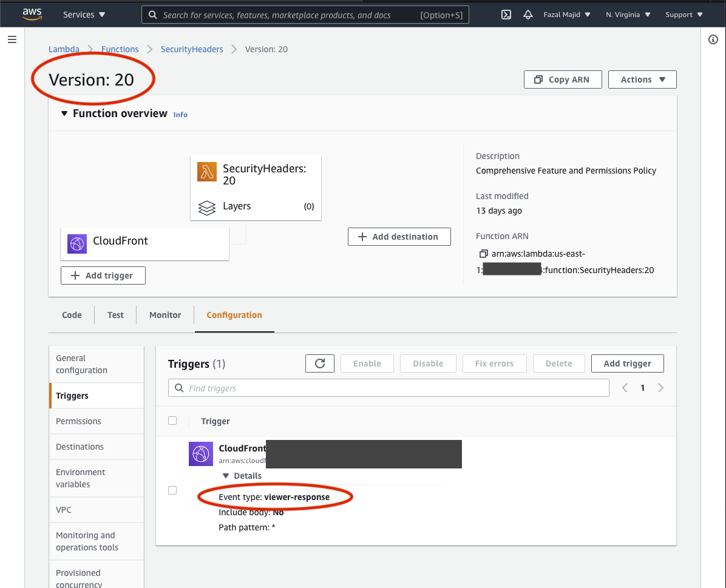Check the CloudFront trigger row checkbox
The width and height of the screenshot is (726, 588).
(172, 490)
